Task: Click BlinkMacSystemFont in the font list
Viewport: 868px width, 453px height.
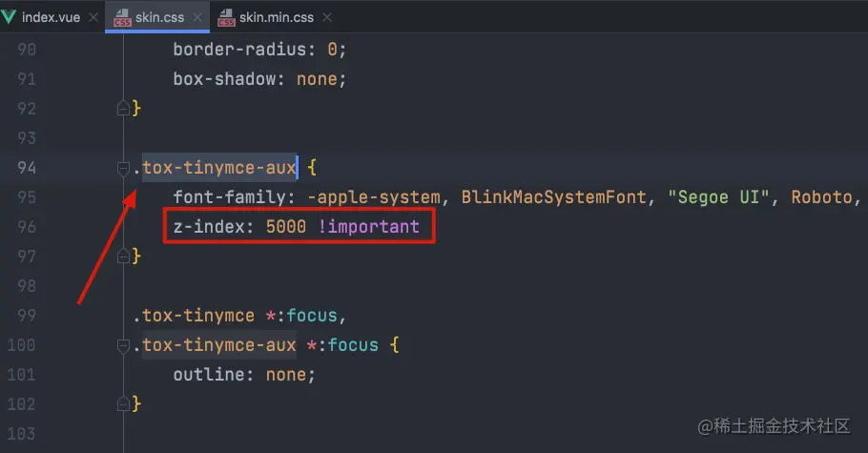Action: click(553, 197)
